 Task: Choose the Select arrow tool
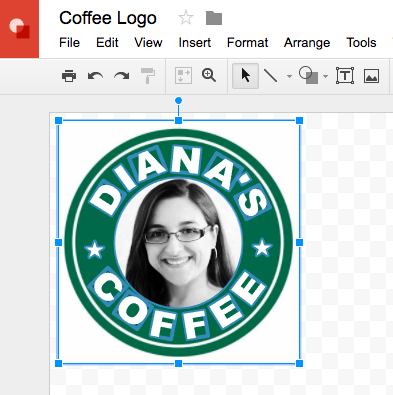point(245,76)
